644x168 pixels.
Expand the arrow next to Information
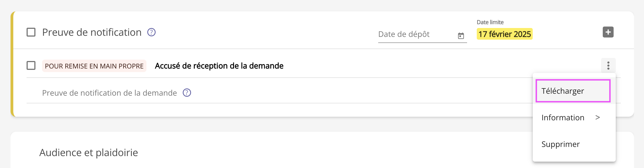(597, 118)
